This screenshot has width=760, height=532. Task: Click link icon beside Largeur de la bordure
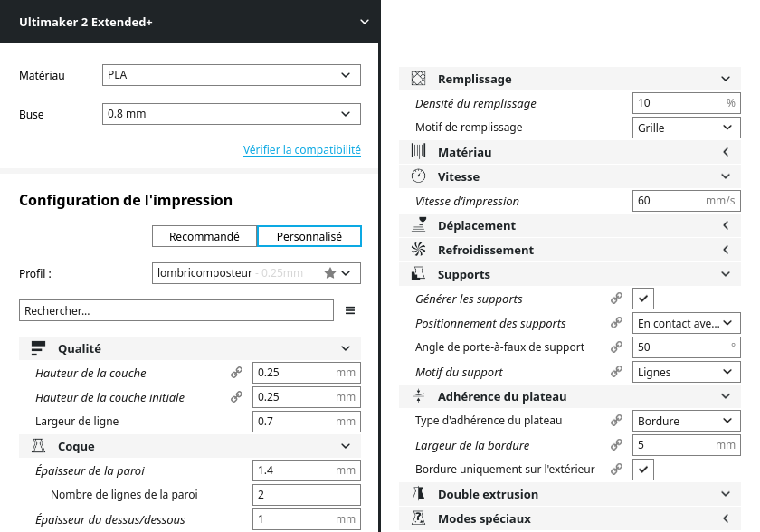pos(616,445)
